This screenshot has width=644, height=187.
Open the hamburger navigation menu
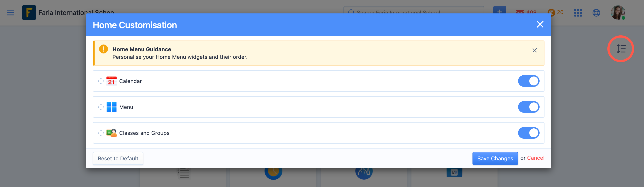[x=11, y=13]
